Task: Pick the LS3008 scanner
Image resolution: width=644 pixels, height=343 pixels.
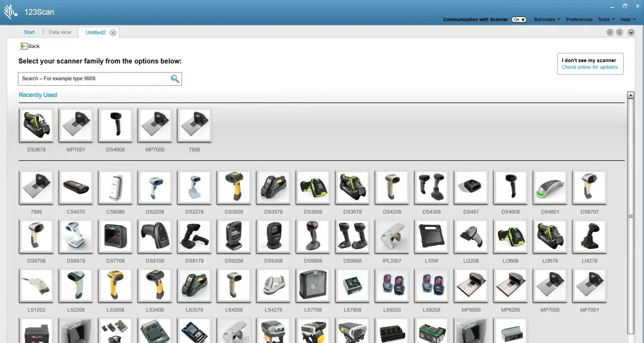Action: pos(115,286)
